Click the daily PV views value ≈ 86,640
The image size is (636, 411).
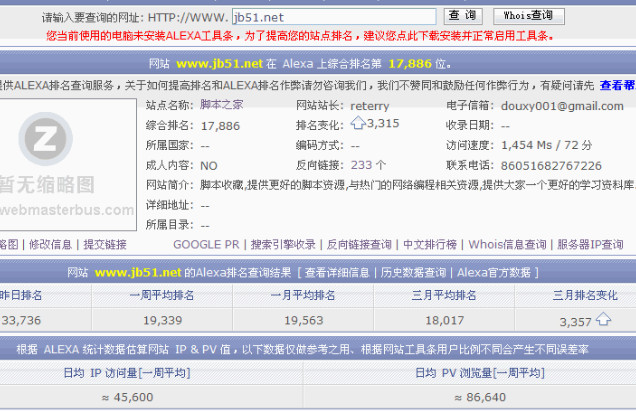(479, 397)
